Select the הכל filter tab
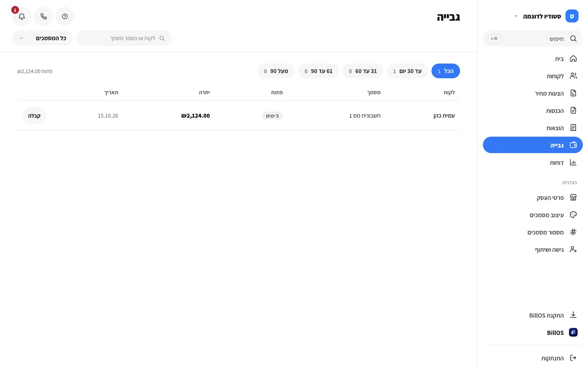 [x=446, y=71]
